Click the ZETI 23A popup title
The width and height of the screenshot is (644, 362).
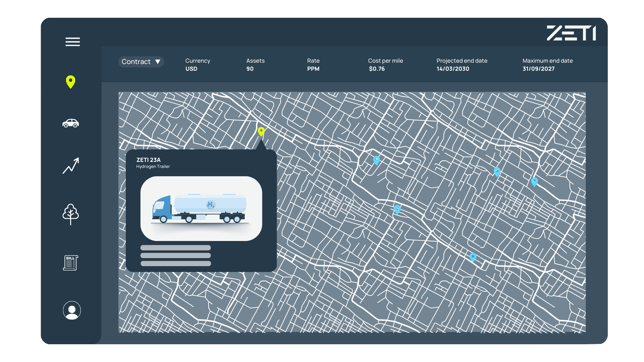click(x=149, y=160)
